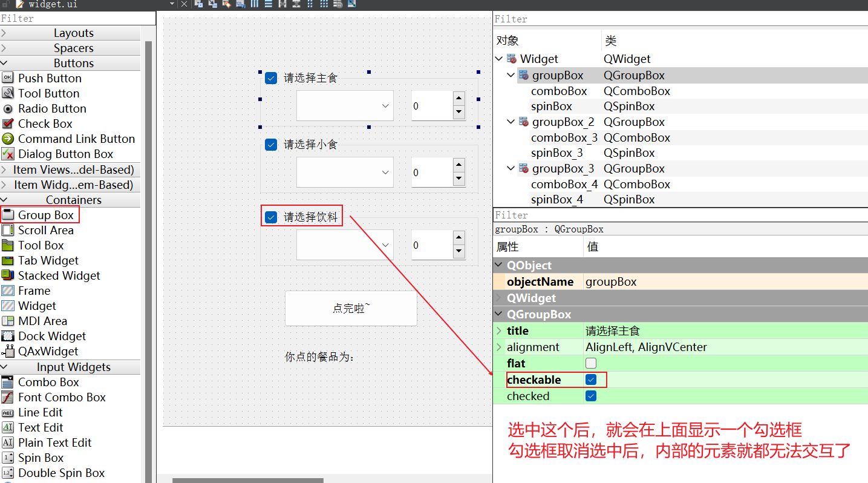Expand the title property row

pyautogui.click(x=499, y=330)
